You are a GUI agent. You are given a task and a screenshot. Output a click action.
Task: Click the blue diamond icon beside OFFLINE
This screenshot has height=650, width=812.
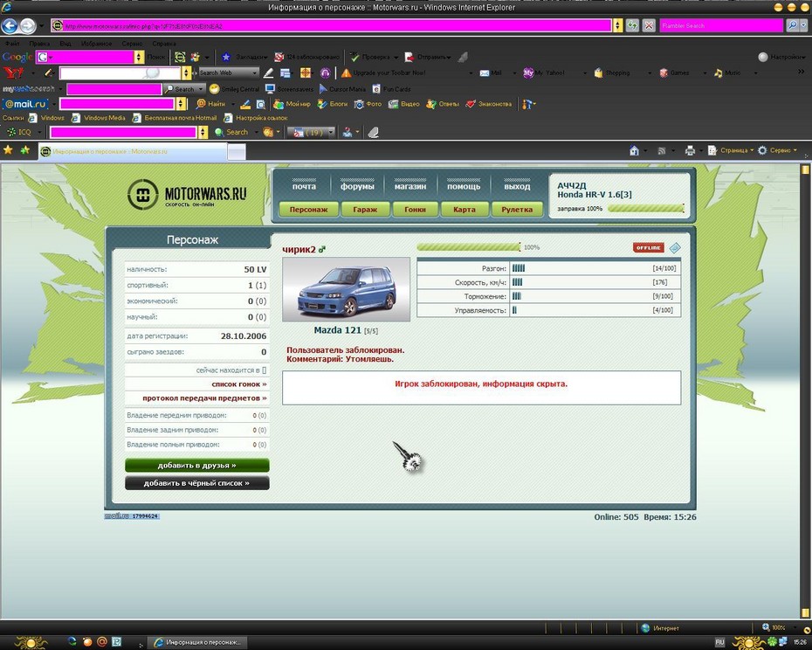click(675, 248)
